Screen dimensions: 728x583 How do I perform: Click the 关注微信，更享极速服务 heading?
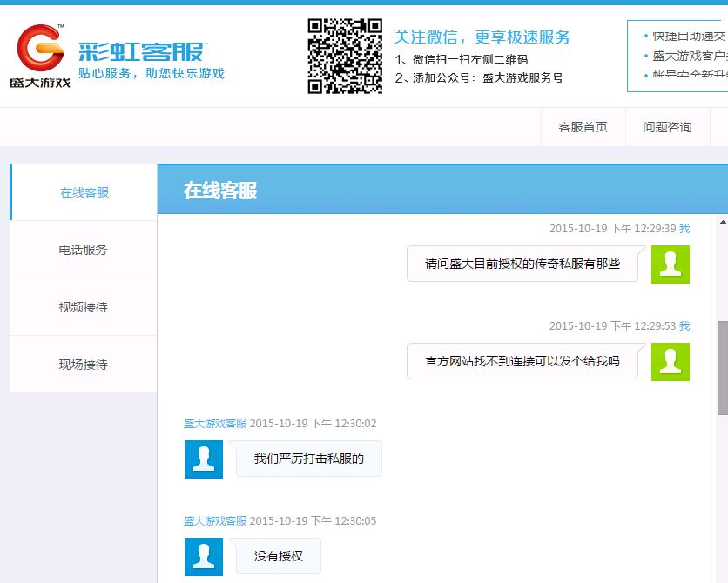point(482,37)
